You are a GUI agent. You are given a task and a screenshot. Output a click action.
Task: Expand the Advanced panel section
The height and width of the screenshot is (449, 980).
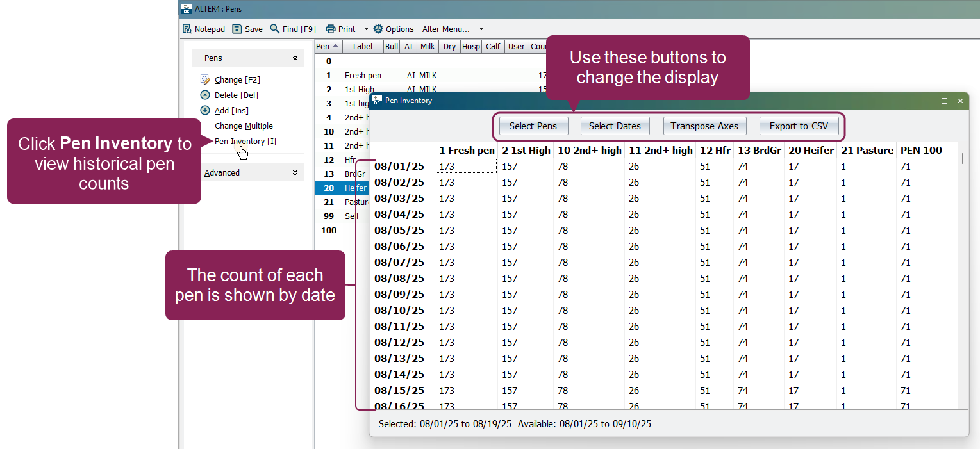(295, 172)
